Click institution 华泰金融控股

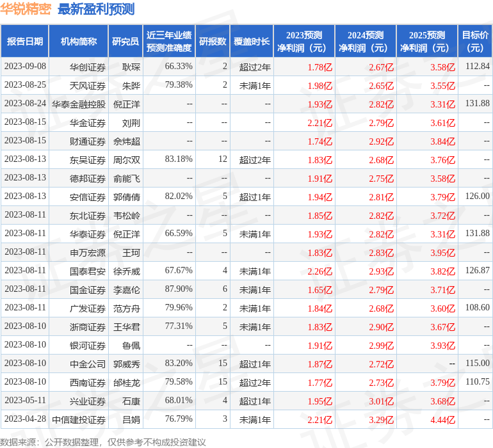click(79, 104)
